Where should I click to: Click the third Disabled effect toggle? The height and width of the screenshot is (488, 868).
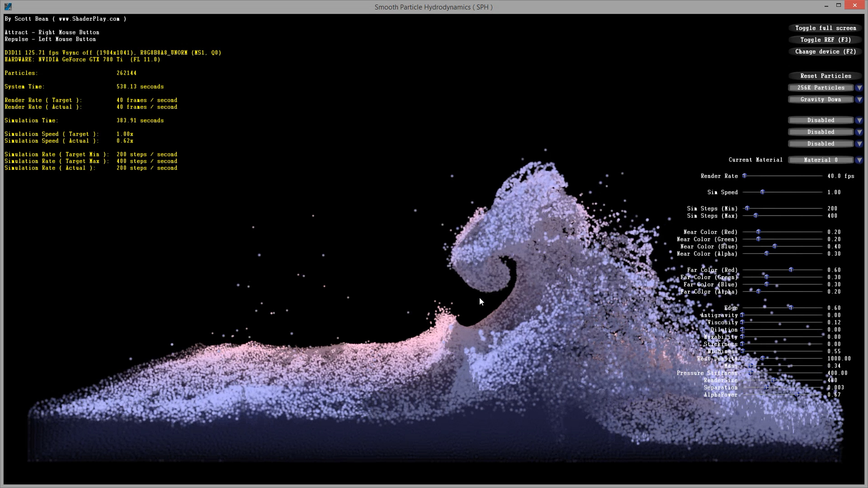tap(821, 143)
